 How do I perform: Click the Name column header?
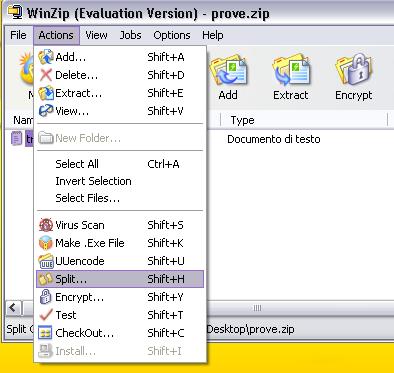(20, 120)
